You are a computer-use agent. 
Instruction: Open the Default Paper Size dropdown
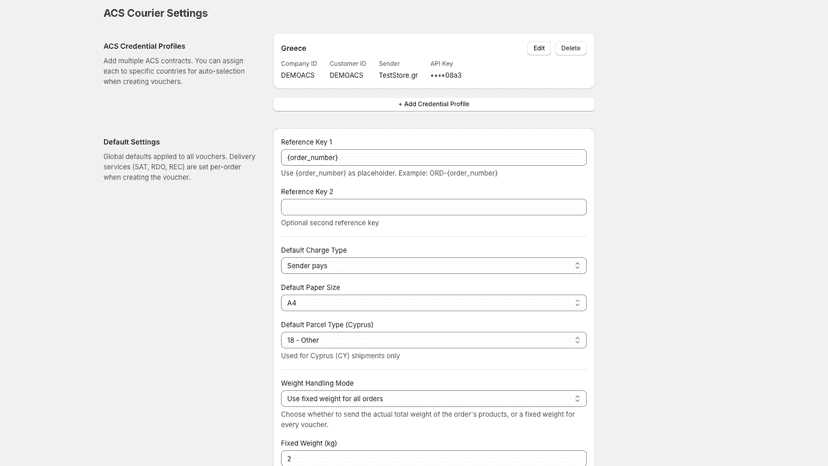tap(434, 303)
